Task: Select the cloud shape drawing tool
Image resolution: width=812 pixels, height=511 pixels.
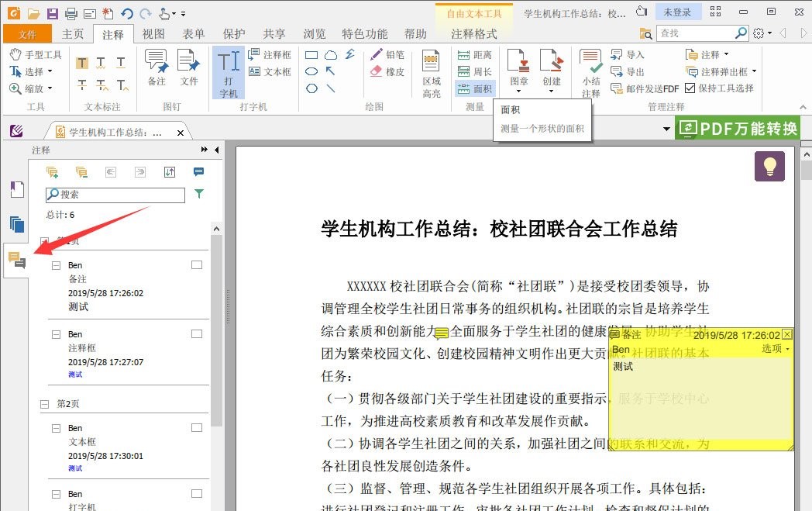Action: tap(331, 54)
